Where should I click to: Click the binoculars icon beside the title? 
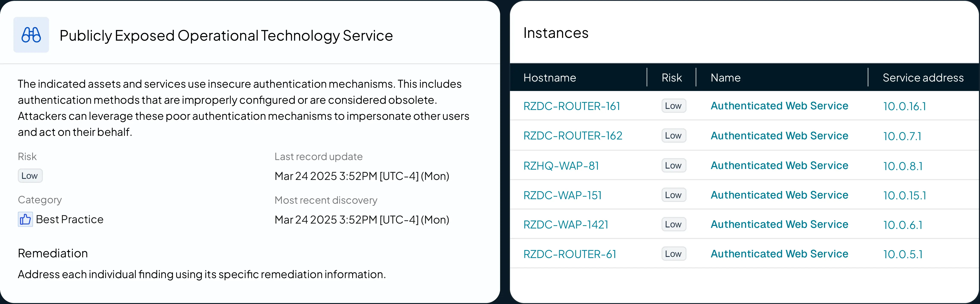[x=31, y=35]
